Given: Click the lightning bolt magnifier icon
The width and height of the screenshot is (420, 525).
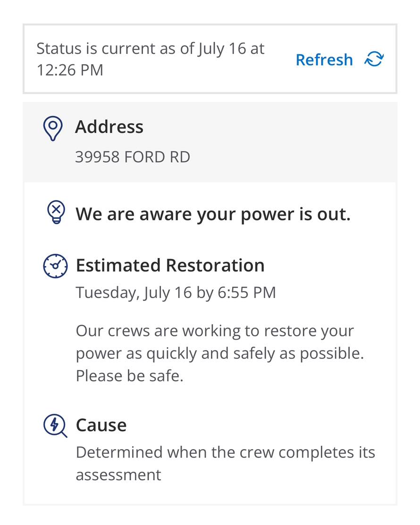Looking at the screenshot, I should (55, 426).
